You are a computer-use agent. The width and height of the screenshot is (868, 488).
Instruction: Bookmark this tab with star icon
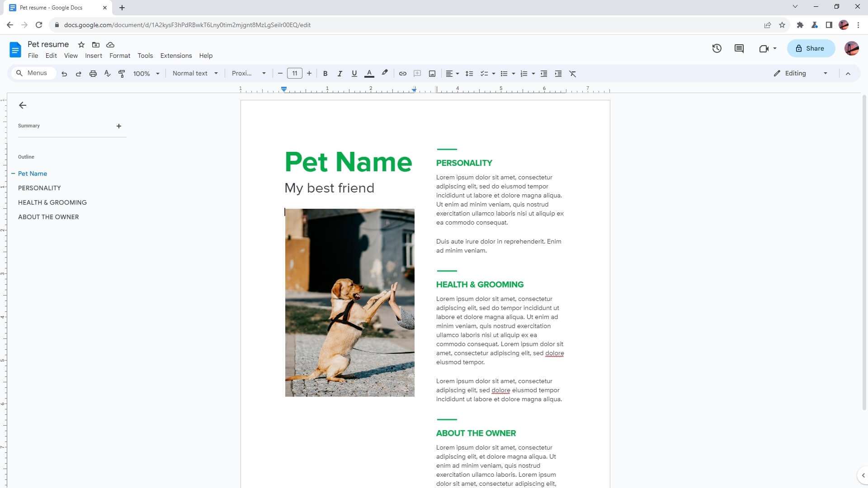pyautogui.click(x=782, y=25)
